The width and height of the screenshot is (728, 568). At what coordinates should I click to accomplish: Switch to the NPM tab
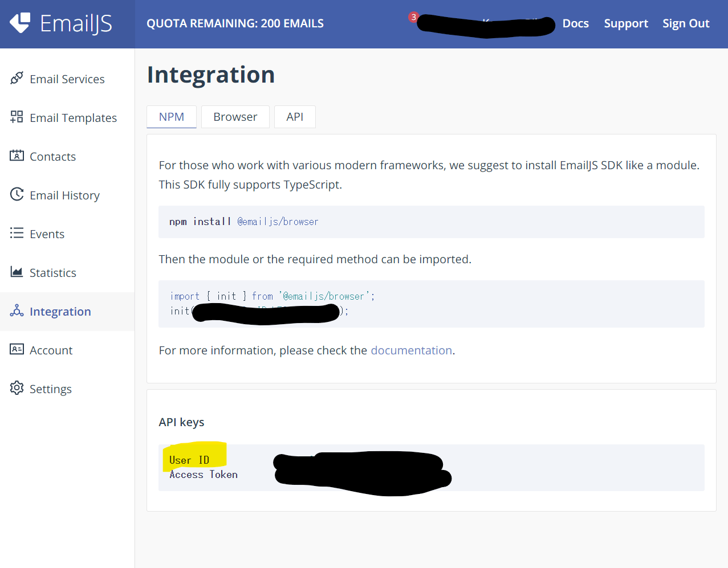click(172, 117)
